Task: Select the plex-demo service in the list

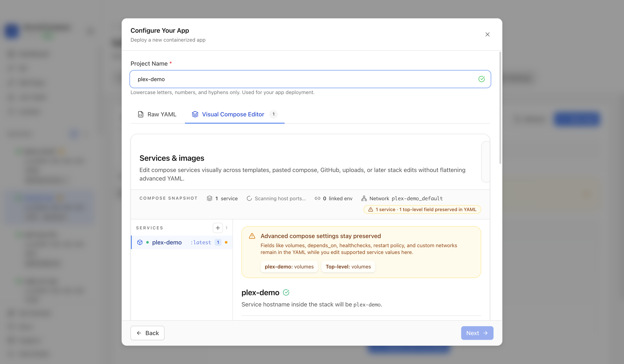Action: pyautogui.click(x=182, y=243)
